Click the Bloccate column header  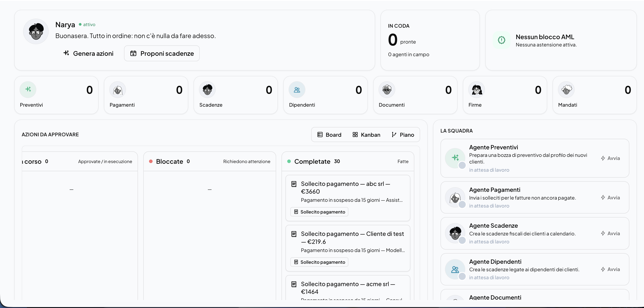(209, 162)
